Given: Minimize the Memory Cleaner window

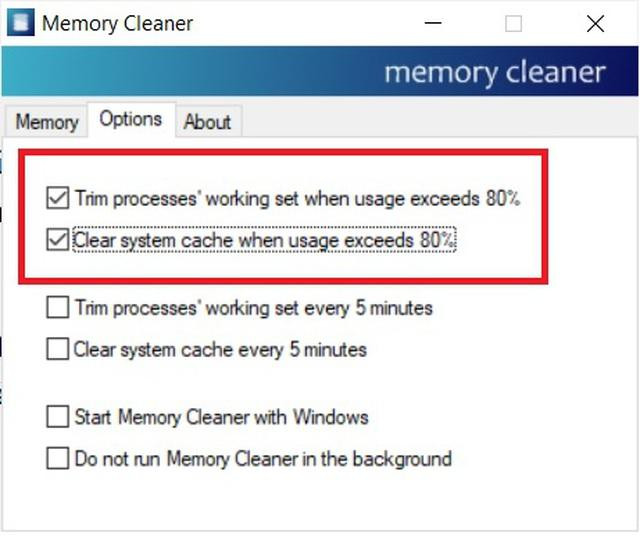Looking at the screenshot, I should (433, 23).
